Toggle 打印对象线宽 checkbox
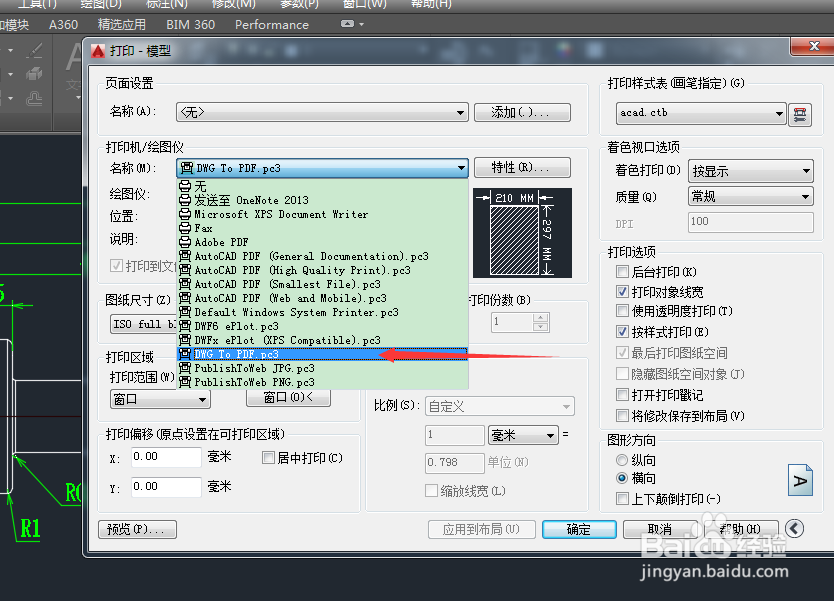This screenshot has height=601, width=834. [x=622, y=291]
